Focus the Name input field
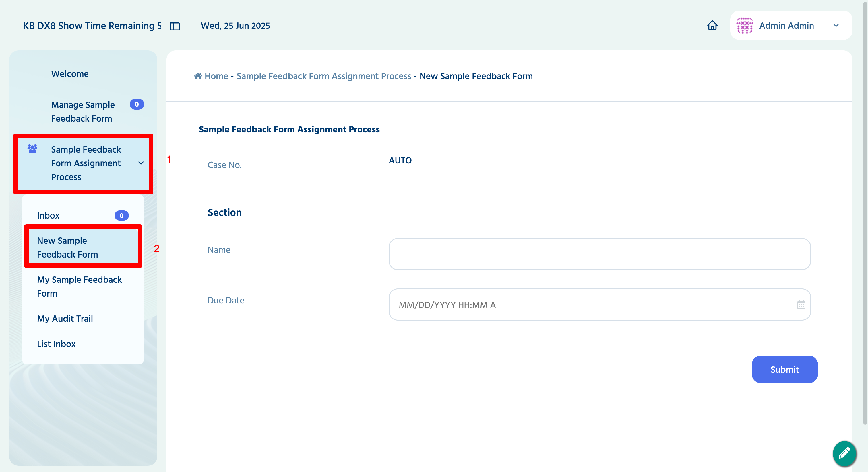This screenshot has width=868, height=472. [x=599, y=254]
